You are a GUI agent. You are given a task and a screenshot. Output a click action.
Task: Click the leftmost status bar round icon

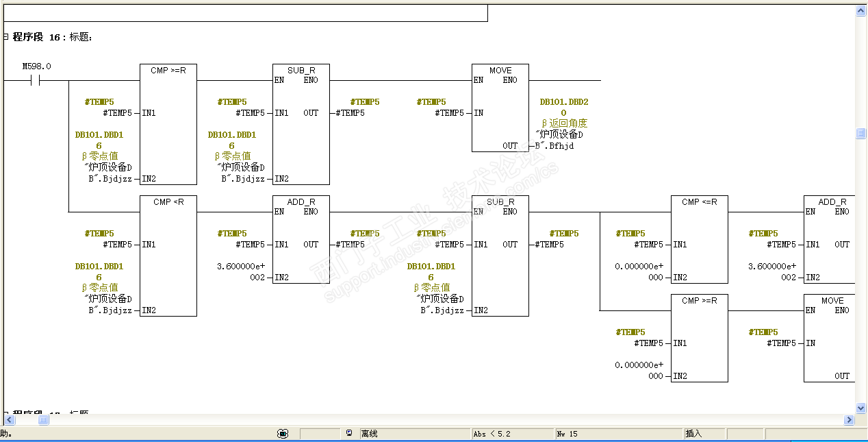click(283, 434)
